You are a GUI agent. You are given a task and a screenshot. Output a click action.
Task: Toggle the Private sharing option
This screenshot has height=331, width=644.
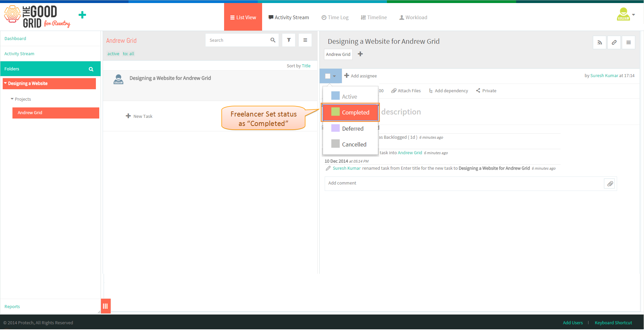point(486,91)
